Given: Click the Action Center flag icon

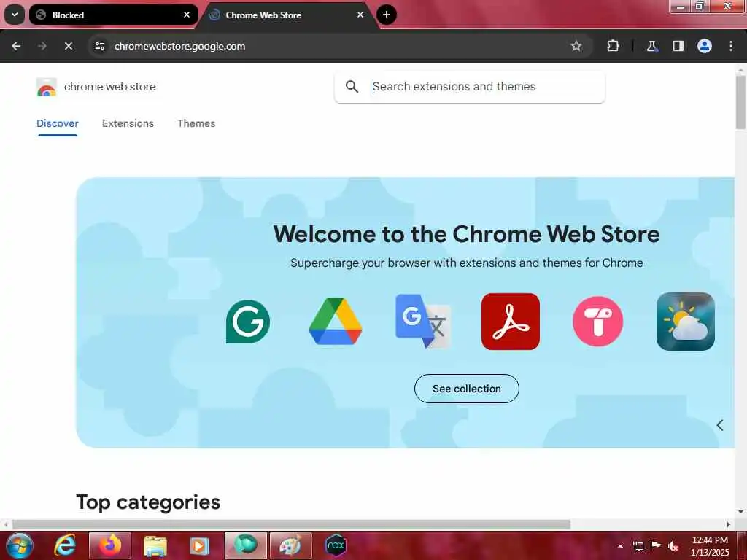Looking at the screenshot, I should tap(656, 546).
